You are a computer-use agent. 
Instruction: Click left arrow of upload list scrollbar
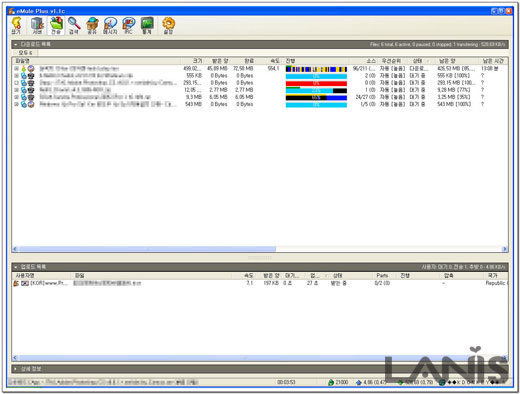pyautogui.click(x=15, y=358)
